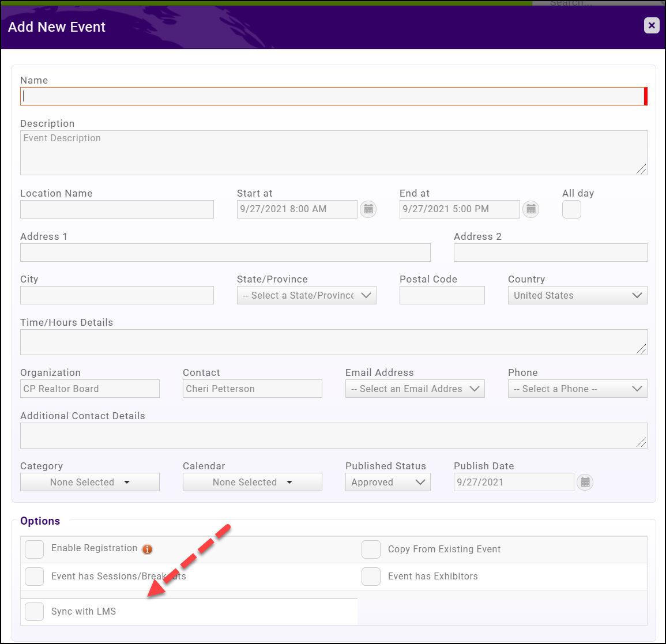Select an Email Address from dropdown
The height and width of the screenshot is (644, 666).
(x=415, y=389)
